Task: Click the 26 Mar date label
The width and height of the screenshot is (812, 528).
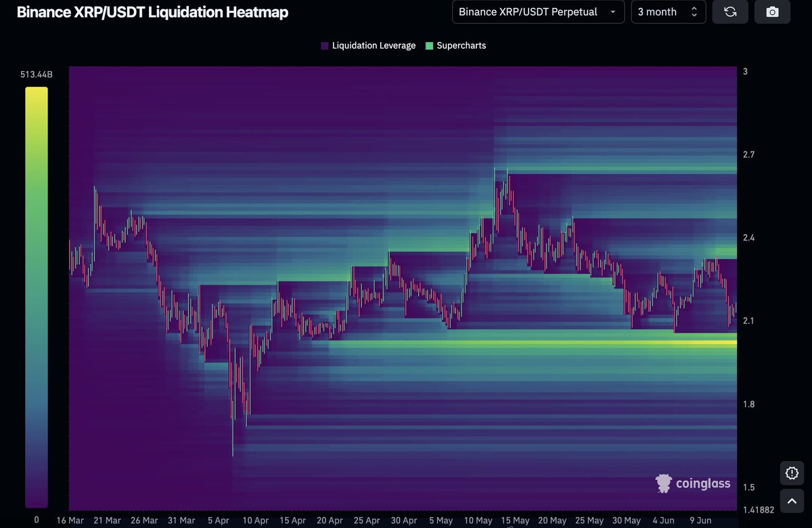Action: point(143,521)
